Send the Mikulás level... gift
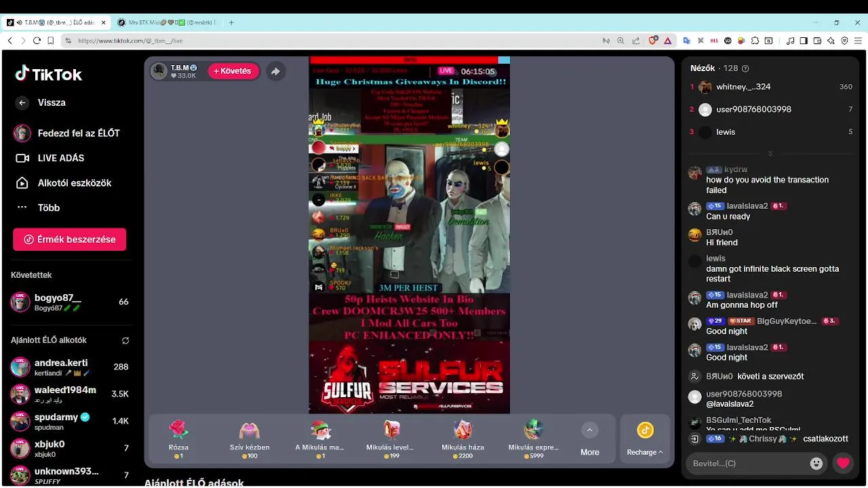This screenshot has height=488, width=868. click(391, 439)
